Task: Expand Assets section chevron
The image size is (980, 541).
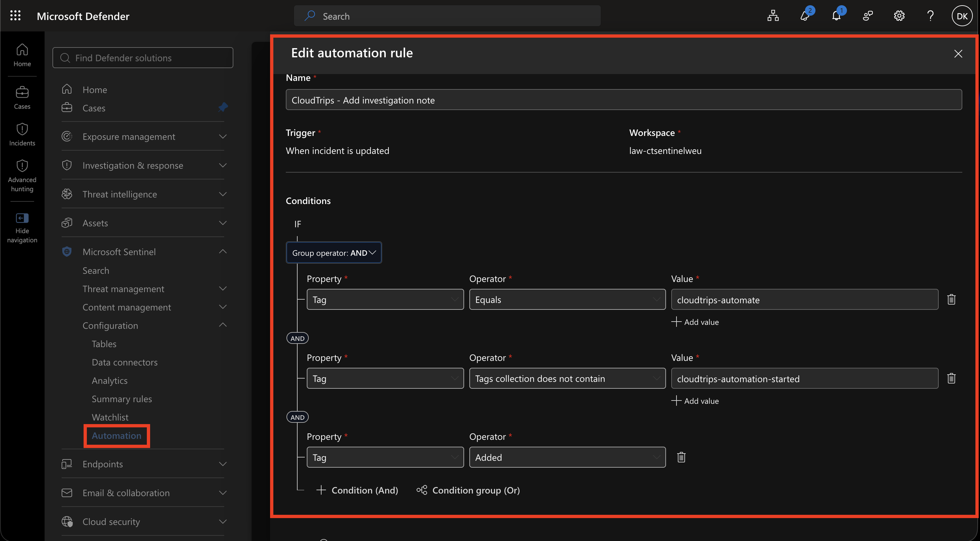Action: coord(223,223)
